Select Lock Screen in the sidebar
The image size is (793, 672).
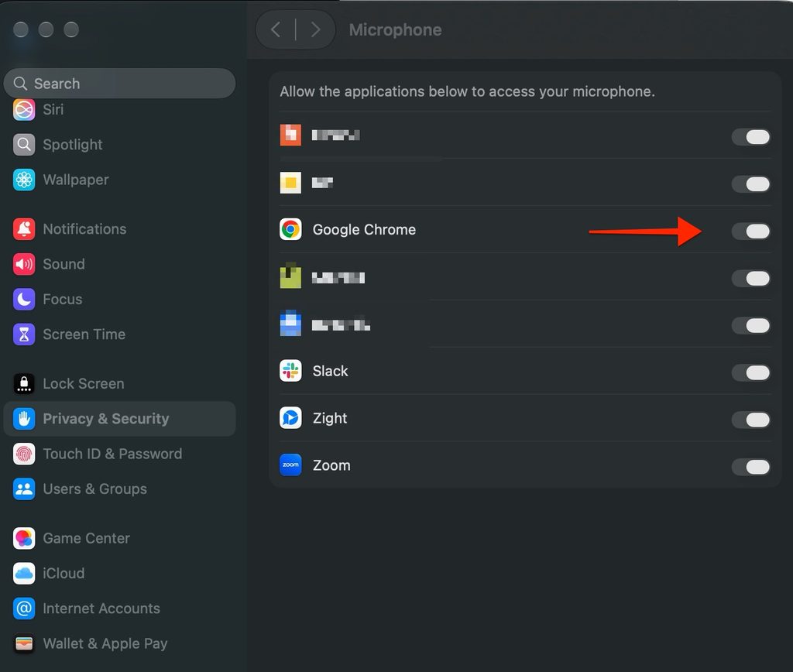(119, 384)
